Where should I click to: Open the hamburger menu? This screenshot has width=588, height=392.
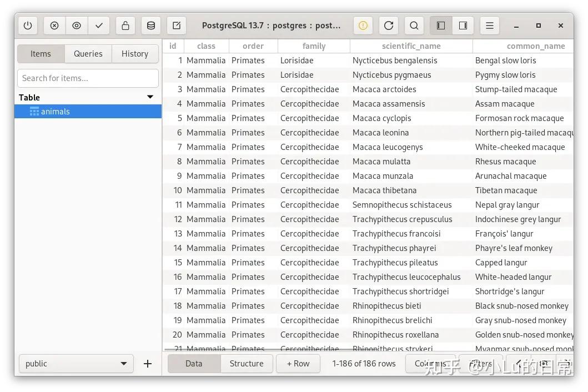[x=489, y=25]
